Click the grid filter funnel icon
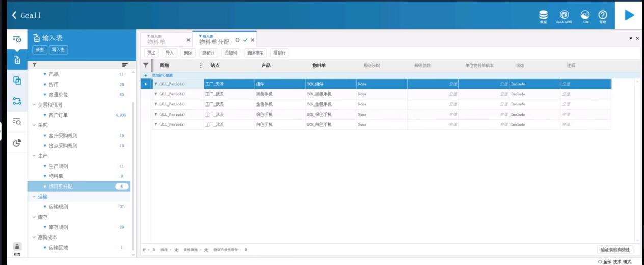644x265 pixels. [146, 65]
